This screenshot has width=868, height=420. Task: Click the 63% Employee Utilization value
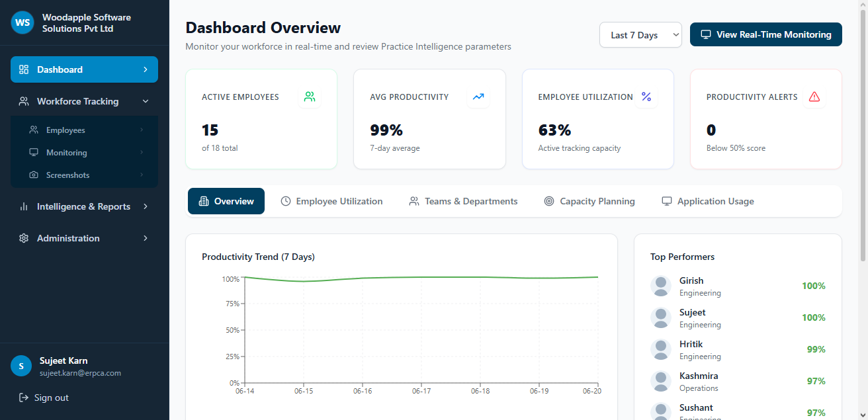554,130
